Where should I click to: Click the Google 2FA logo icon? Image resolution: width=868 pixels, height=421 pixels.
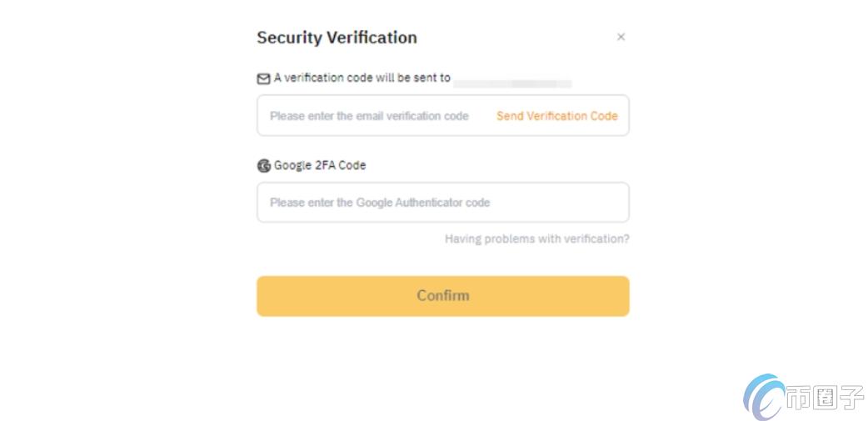click(264, 166)
